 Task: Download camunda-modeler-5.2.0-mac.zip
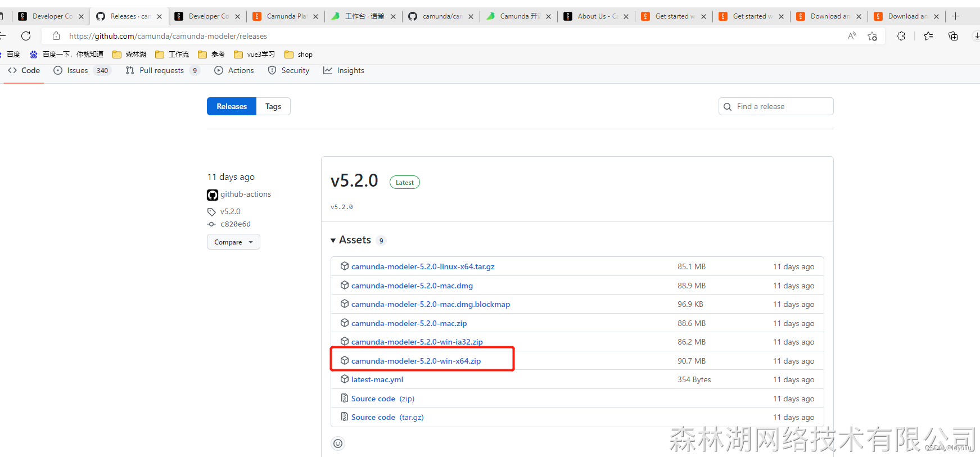pyautogui.click(x=409, y=323)
